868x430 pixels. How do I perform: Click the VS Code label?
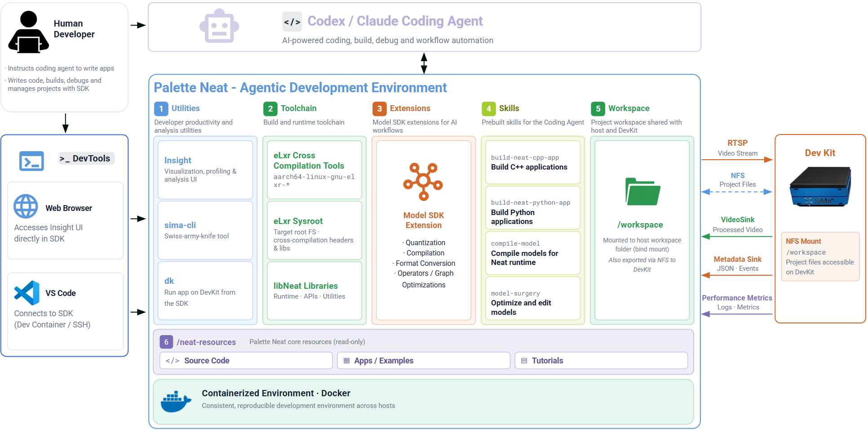pyautogui.click(x=61, y=293)
